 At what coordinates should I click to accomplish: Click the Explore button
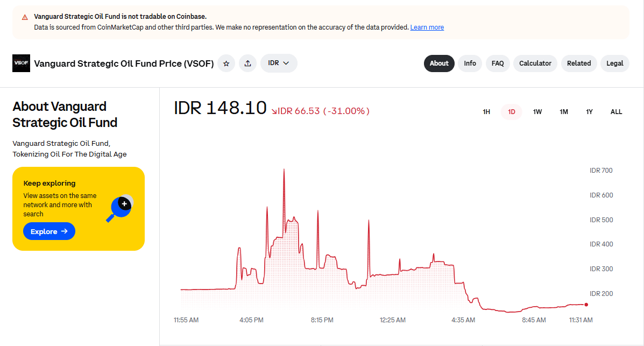pyautogui.click(x=49, y=231)
